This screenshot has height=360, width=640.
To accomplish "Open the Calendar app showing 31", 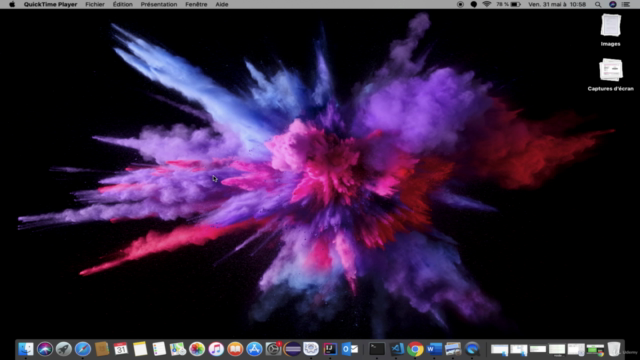I will [121, 349].
